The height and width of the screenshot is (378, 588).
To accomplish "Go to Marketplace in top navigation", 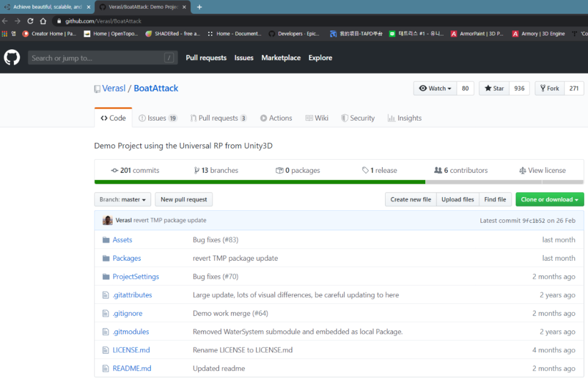I will (280, 58).
